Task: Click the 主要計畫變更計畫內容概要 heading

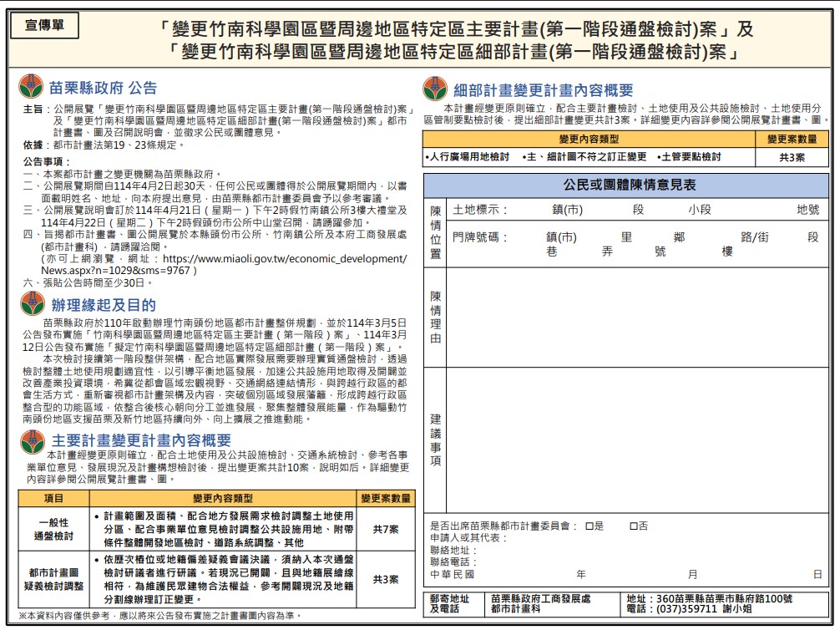Action: (x=141, y=440)
